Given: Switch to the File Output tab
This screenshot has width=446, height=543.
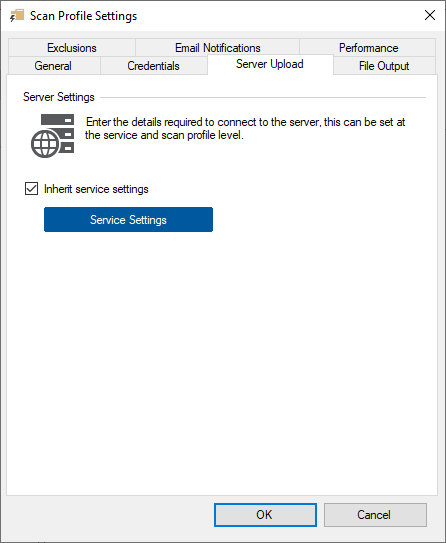Looking at the screenshot, I should click(x=384, y=65).
